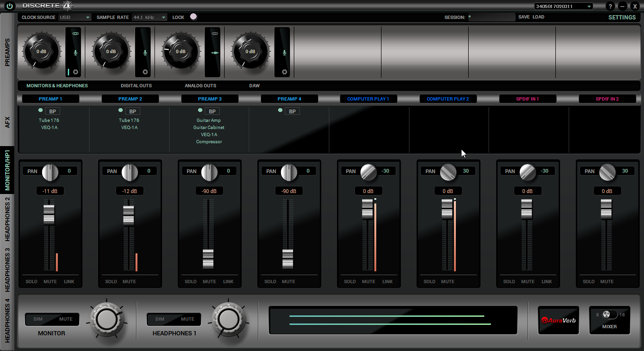Solo the SPDIF In 2 channel
Screen dimensions: 644x351
coord(589,281)
